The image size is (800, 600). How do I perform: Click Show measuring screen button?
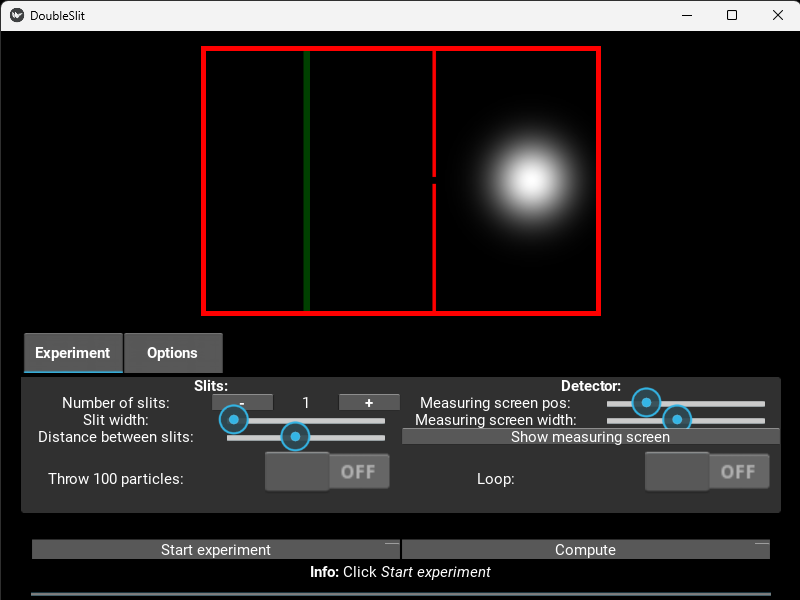click(x=590, y=437)
